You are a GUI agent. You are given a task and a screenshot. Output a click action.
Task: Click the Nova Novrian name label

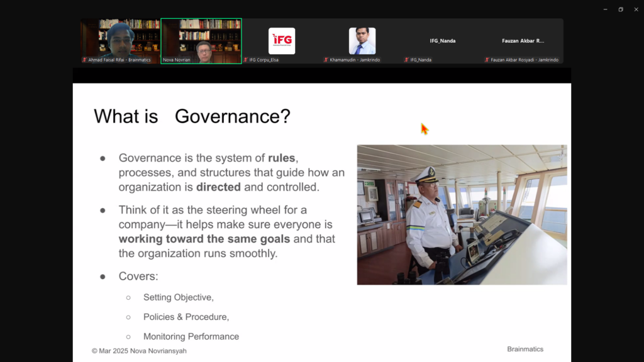177,60
